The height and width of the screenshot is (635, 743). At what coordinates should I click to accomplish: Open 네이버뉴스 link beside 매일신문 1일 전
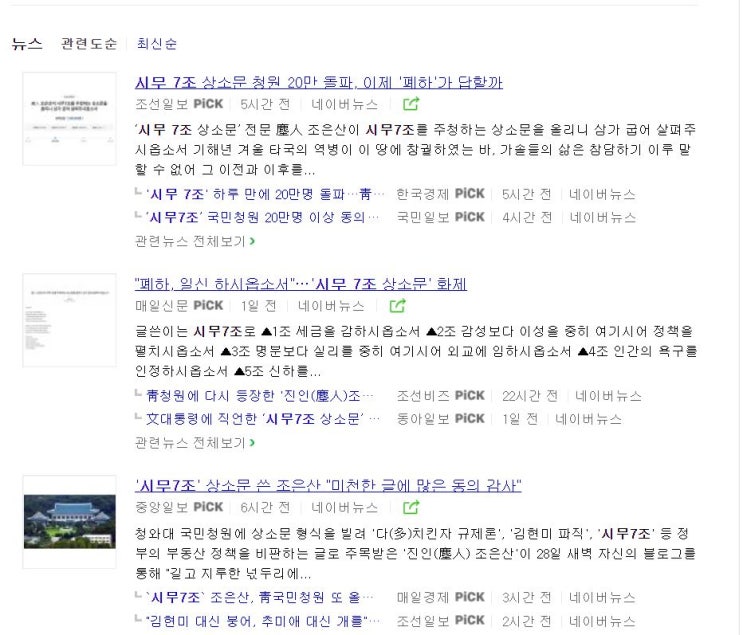[x=331, y=306]
